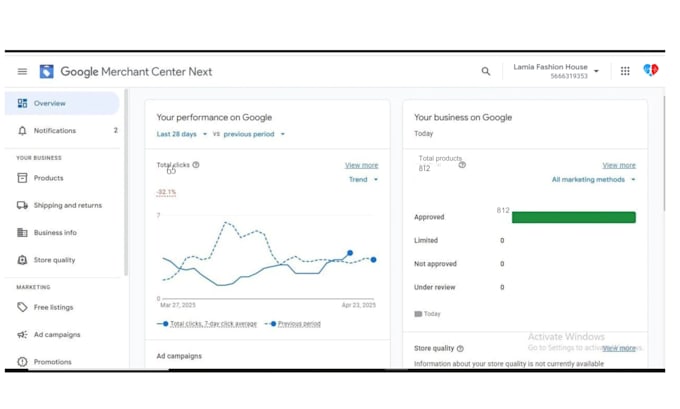Click the Ad campaigns megaphone icon
Image resolution: width=680 pixels, height=409 pixels.
coord(22,334)
